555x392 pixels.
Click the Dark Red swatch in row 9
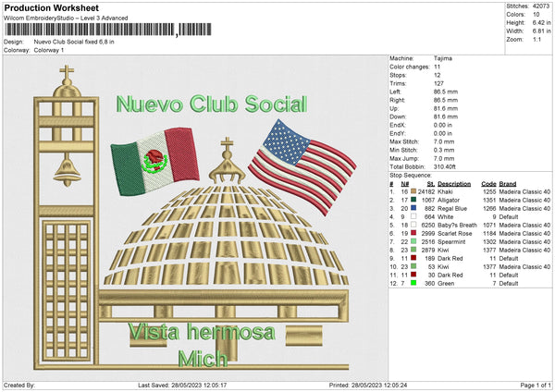coord(413,258)
